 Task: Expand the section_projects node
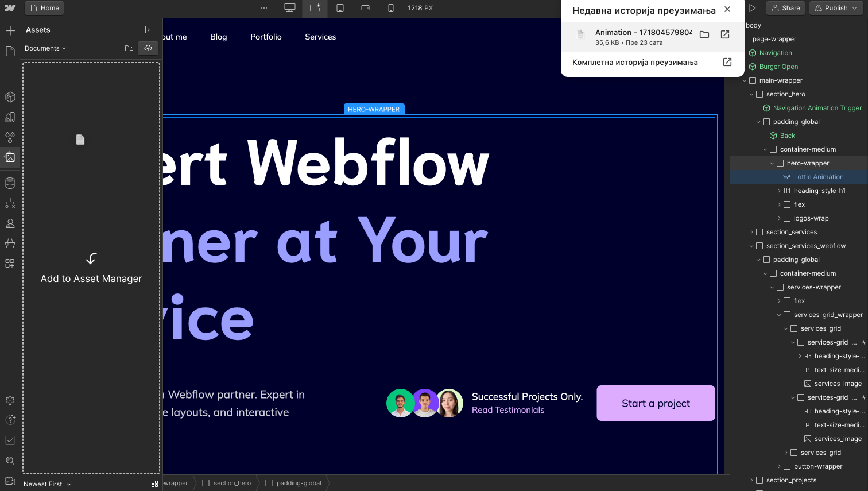pos(751,480)
